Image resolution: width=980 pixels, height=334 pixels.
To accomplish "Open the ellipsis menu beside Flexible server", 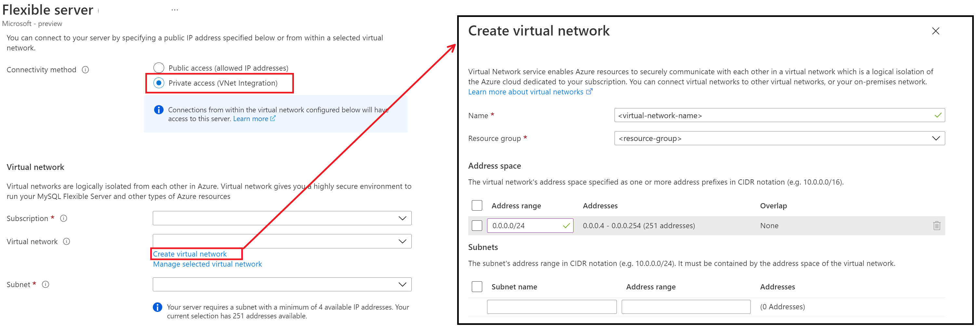I will pos(175,10).
